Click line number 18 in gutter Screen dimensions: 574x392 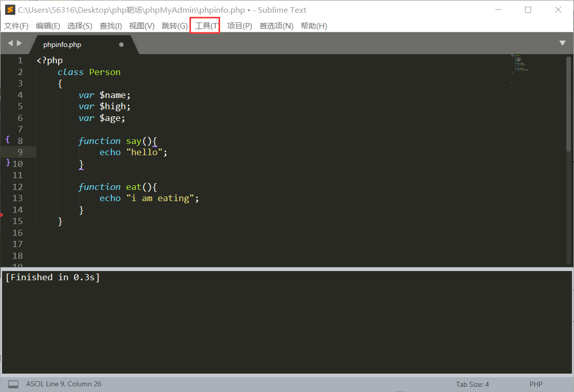[17, 256]
